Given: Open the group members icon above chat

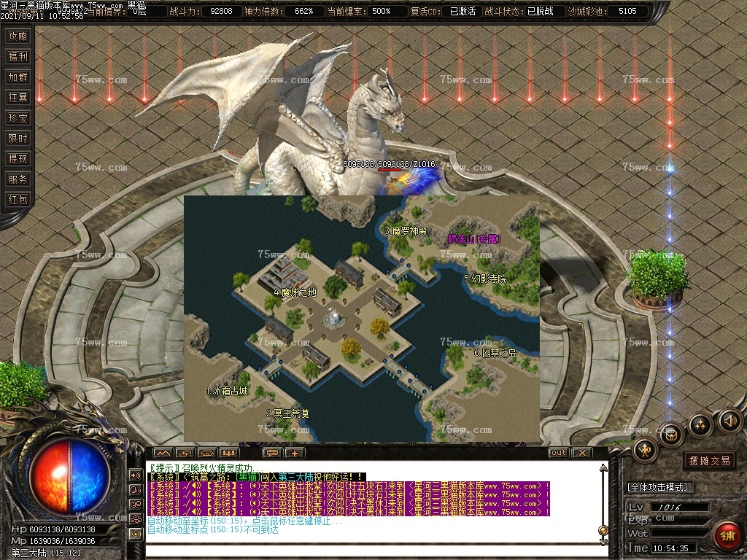Looking at the screenshot, I should pos(229,453).
